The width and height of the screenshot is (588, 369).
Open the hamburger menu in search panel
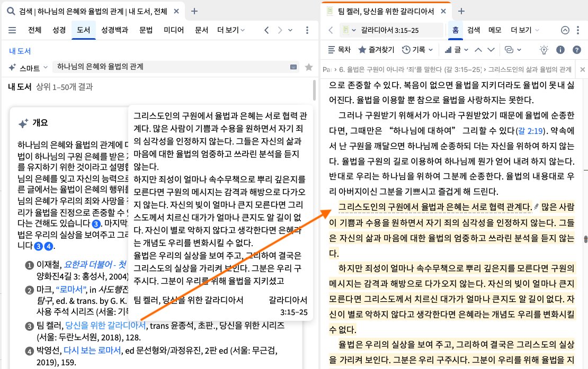click(12, 30)
